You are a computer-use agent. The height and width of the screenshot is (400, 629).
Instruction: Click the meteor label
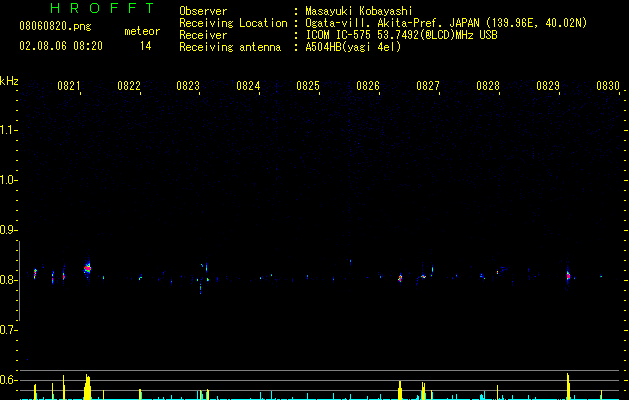pos(142,31)
